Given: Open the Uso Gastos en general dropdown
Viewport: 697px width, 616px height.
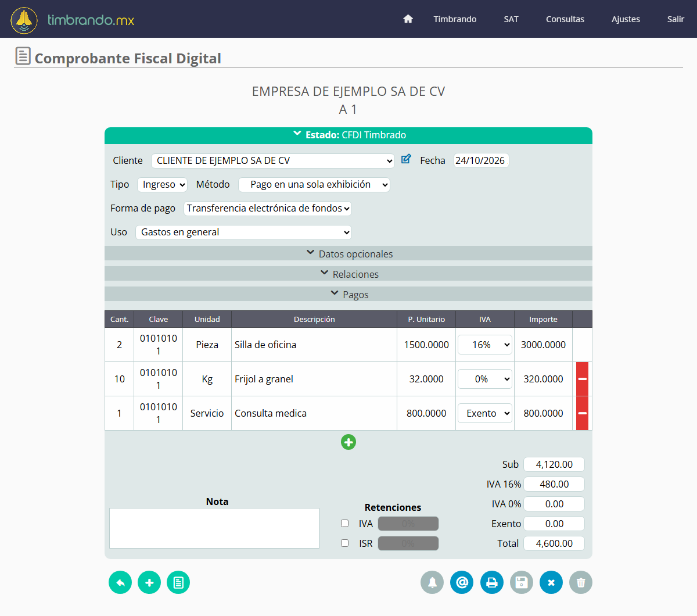Looking at the screenshot, I should click(243, 232).
